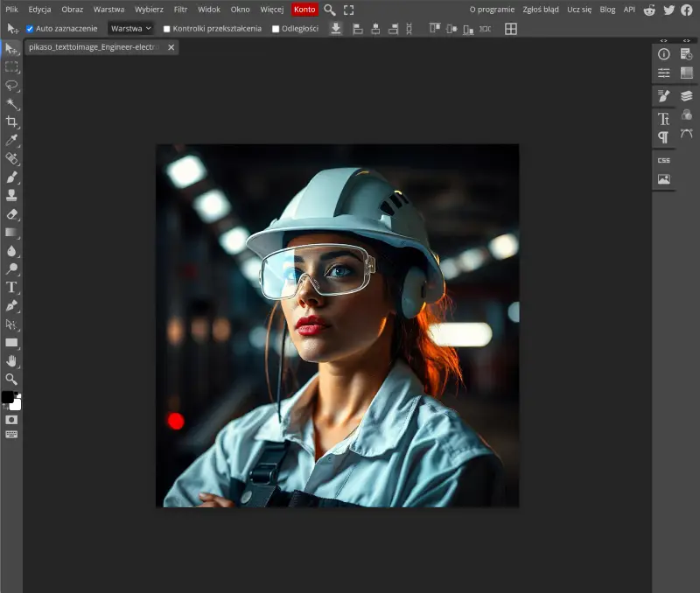Follow the Zgłoś błąd link
The height and width of the screenshot is (593, 700).
click(x=542, y=9)
